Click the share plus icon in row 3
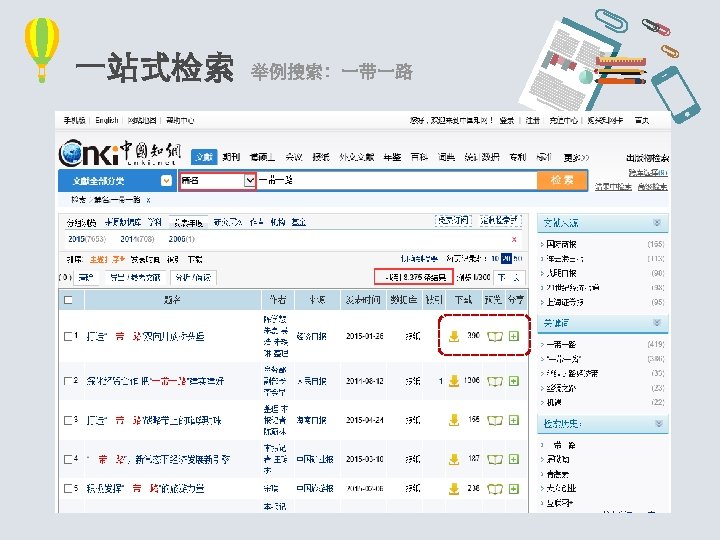 (x=514, y=420)
